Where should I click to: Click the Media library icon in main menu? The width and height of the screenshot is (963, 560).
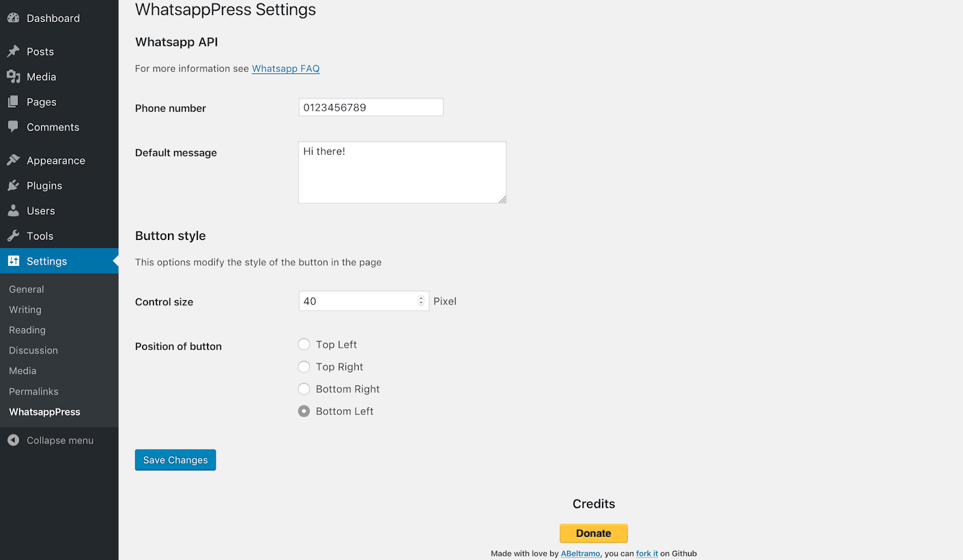(x=13, y=76)
